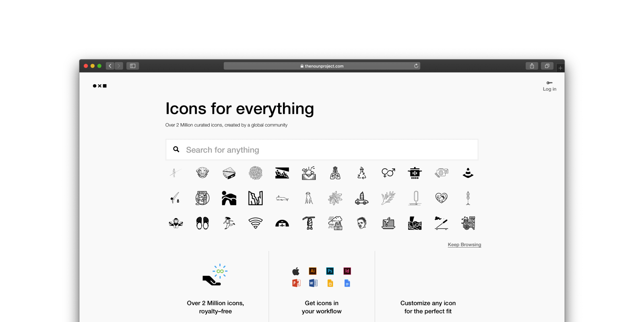Click the dog face icon

(x=202, y=173)
